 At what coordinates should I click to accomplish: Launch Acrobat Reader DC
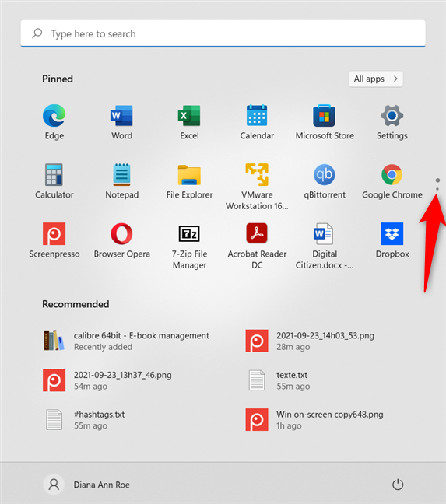click(x=257, y=246)
